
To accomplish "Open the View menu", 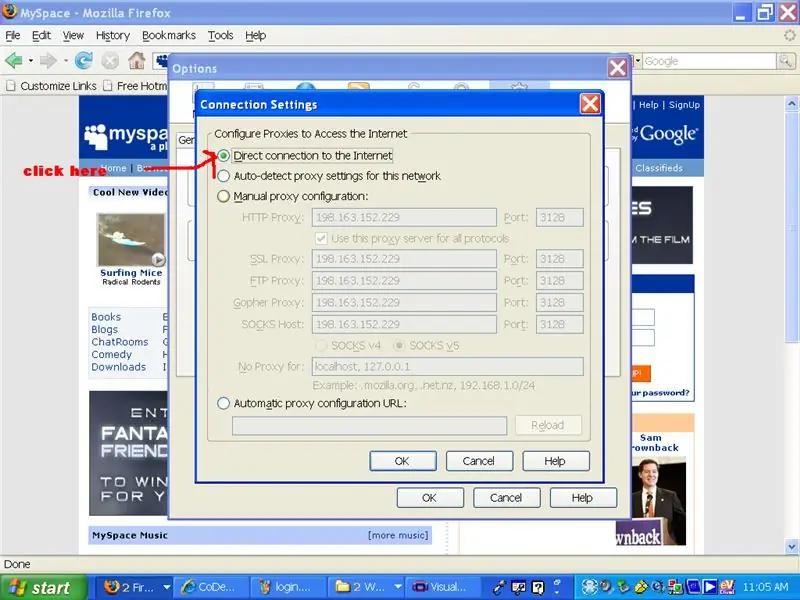I will click(x=73, y=35).
